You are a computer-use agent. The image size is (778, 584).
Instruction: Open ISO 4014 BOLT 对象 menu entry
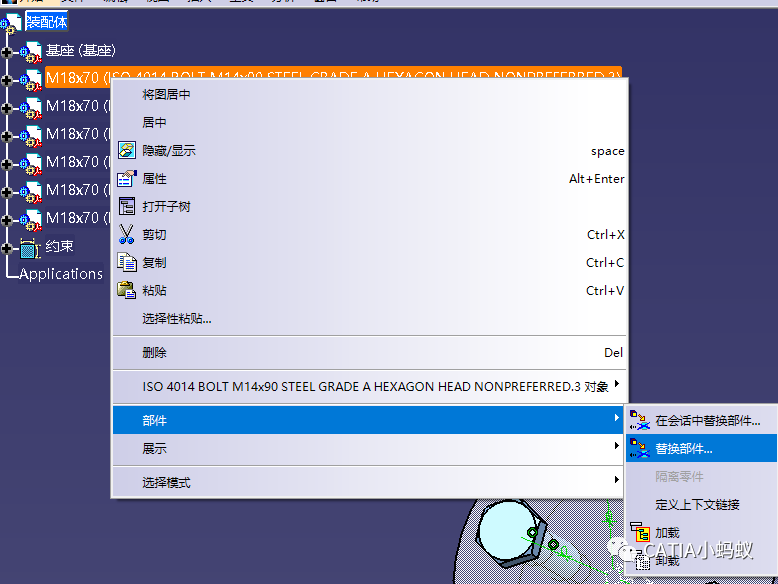(x=370, y=386)
